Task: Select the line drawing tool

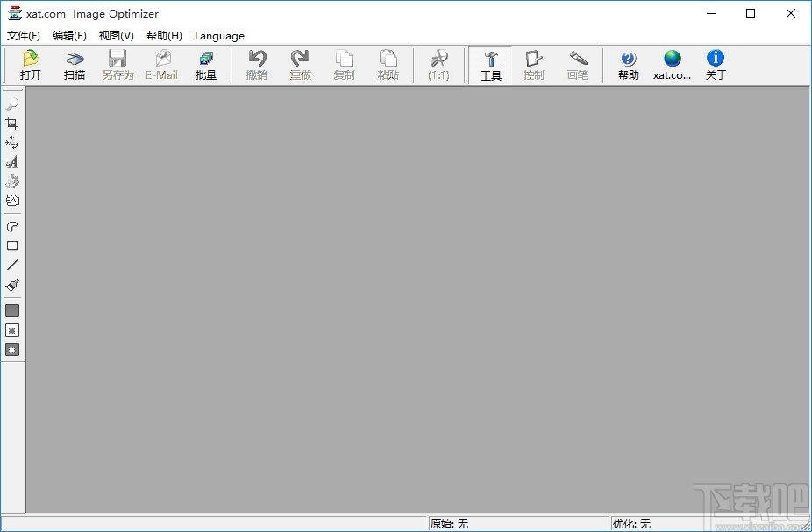Action: (x=12, y=265)
